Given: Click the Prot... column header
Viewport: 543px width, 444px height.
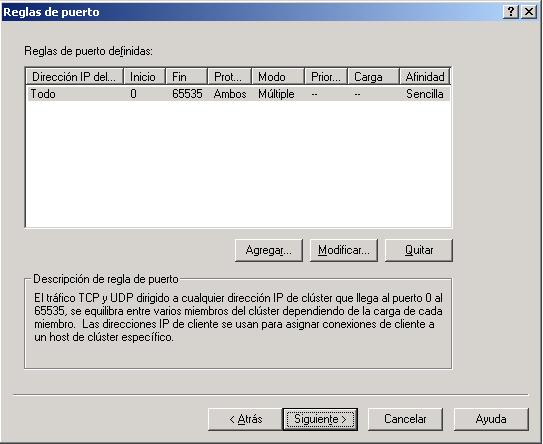Looking at the screenshot, I should click(230, 77).
